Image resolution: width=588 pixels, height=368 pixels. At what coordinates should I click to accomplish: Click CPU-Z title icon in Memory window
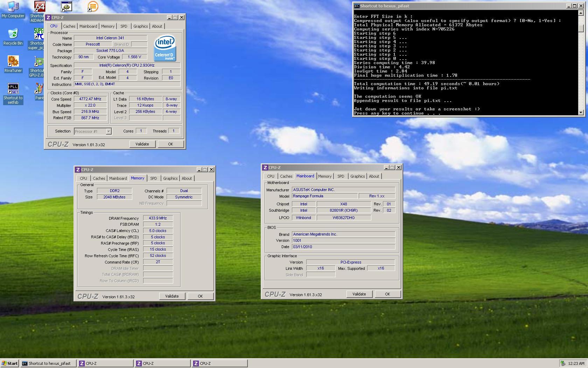pos(78,170)
